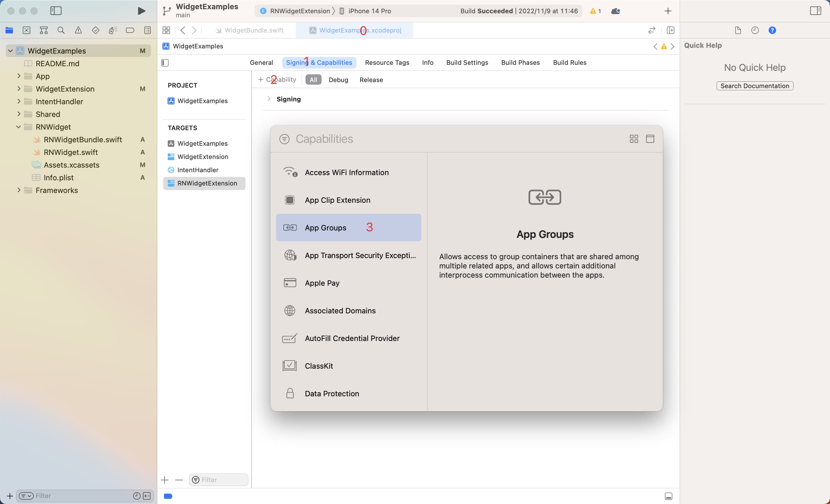Image resolution: width=830 pixels, height=504 pixels.
Task: Switch to the General tab
Action: point(261,62)
